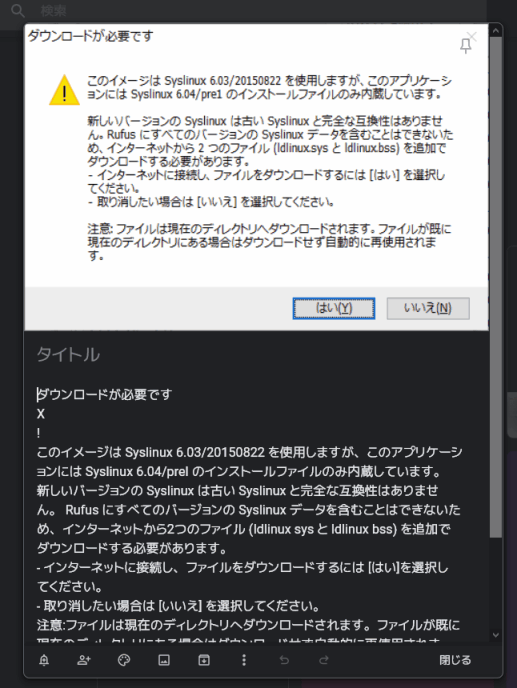Screen dimensions: 517x688
Task: Click the search magnifier icon
Action: (18, 11)
